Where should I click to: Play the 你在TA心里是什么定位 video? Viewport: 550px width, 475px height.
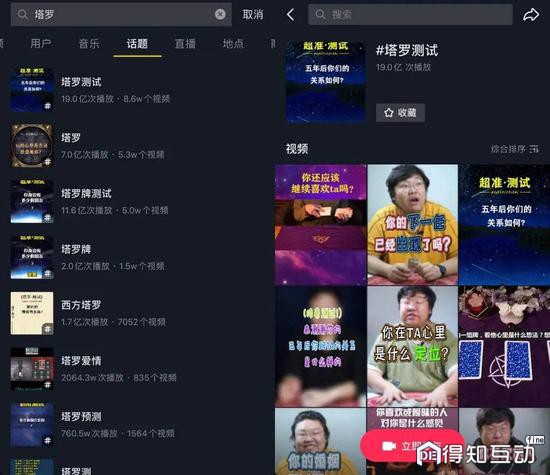point(412,346)
